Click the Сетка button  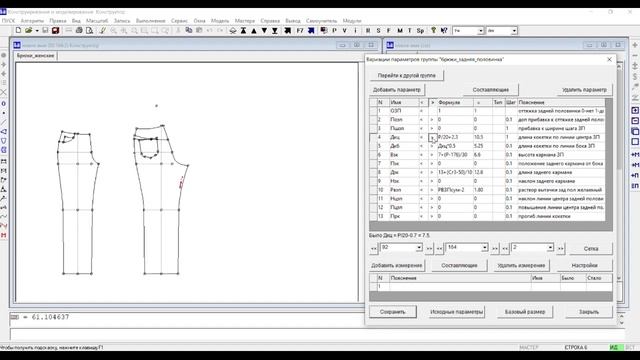pos(591,249)
